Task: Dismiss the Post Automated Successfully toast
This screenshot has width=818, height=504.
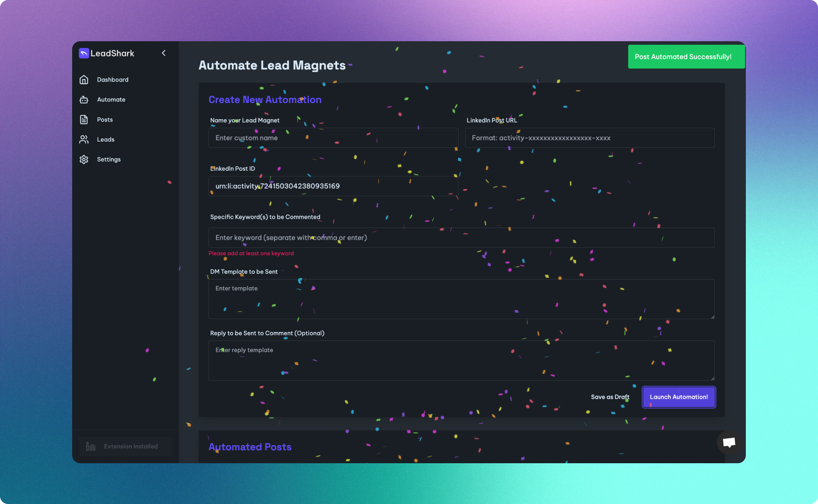Action: click(x=686, y=56)
